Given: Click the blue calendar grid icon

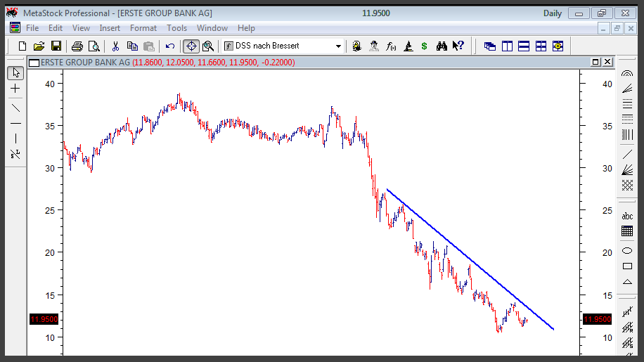Looking at the screenshot, I should click(x=627, y=231).
